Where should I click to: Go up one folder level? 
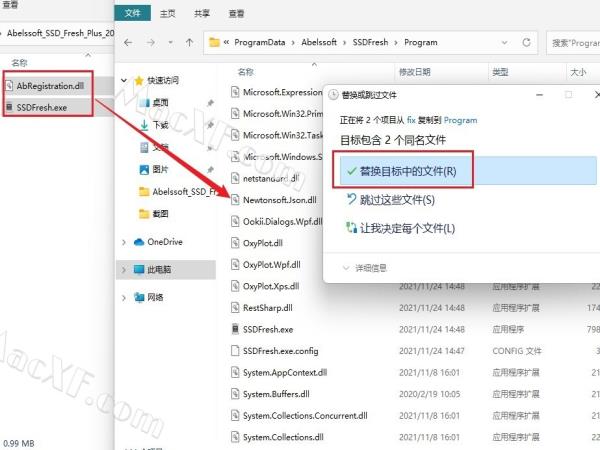(x=188, y=43)
